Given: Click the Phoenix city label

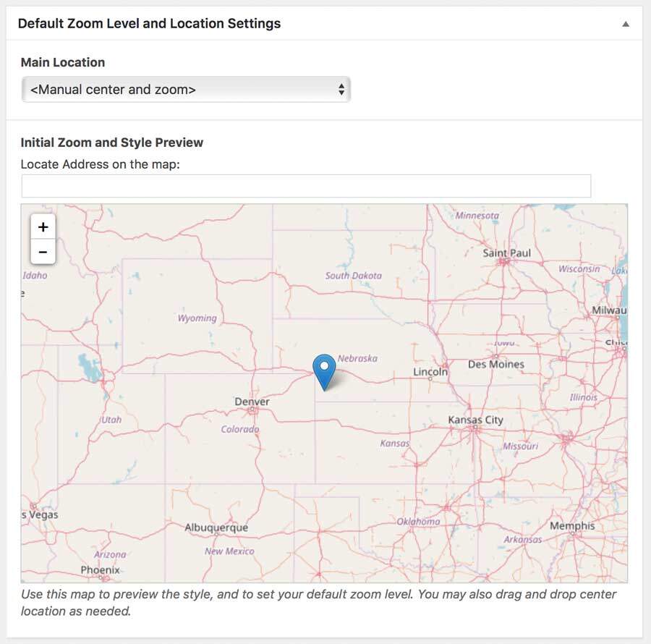Looking at the screenshot, I should [x=100, y=570].
